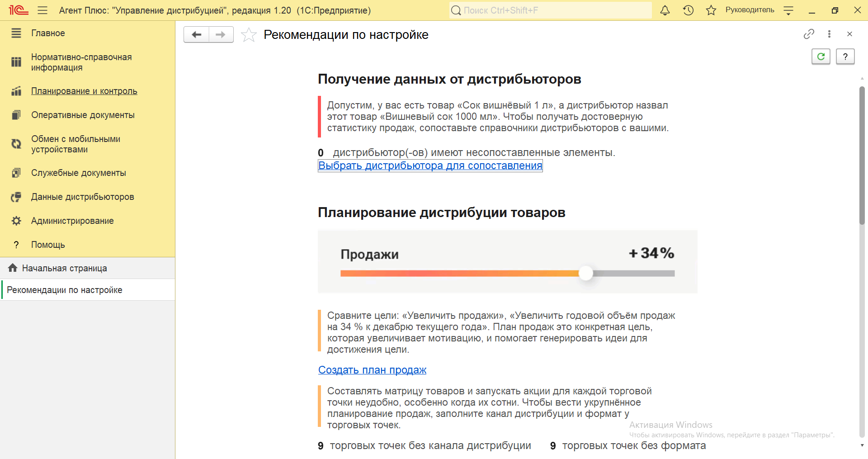Click the 1C logo icon
Viewport: 868px width, 459px height.
pyautogui.click(x=19, y=10)
